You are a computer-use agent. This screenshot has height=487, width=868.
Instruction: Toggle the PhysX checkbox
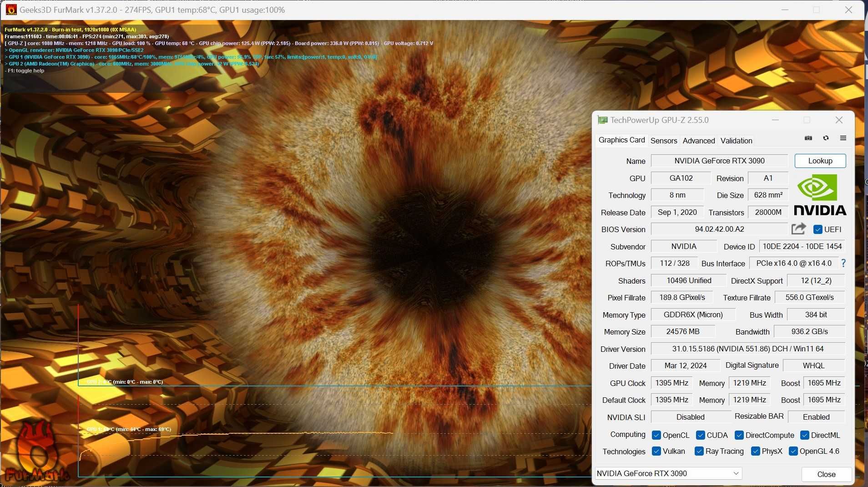pos(756,451)
